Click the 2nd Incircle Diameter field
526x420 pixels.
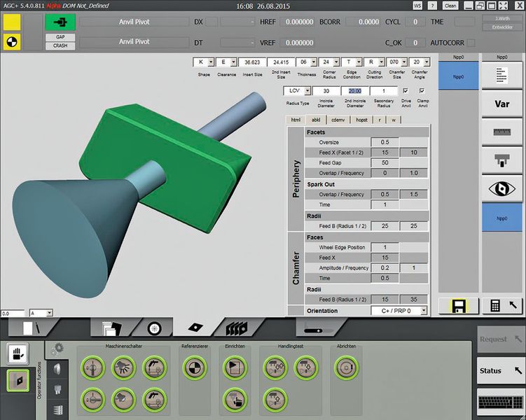pyautogui.click(x=356, y=91)
